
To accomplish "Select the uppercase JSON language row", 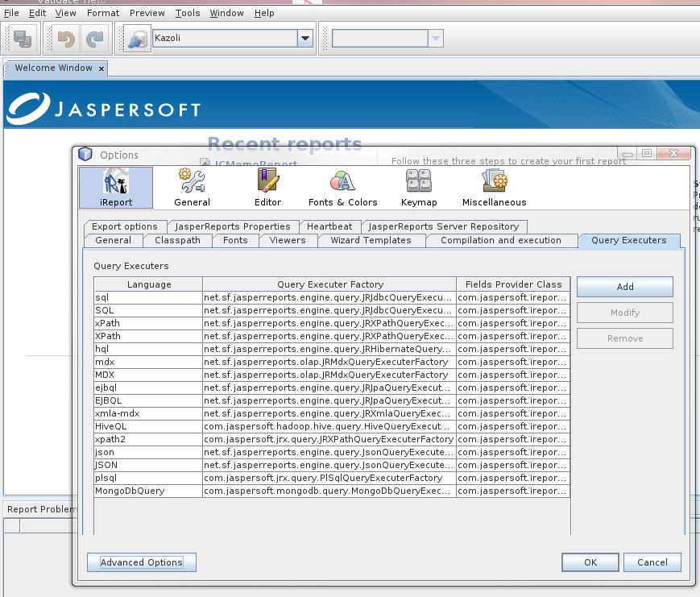I will [x=332, y=466].
